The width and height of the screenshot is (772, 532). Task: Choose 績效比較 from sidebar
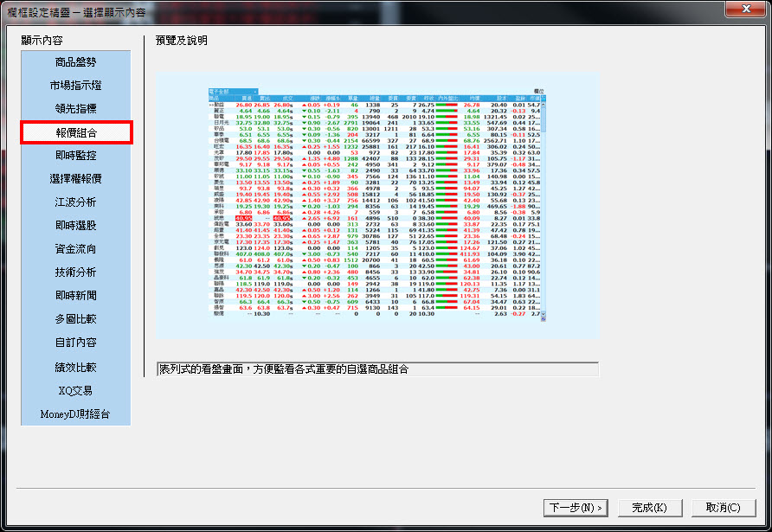[75, 367]
